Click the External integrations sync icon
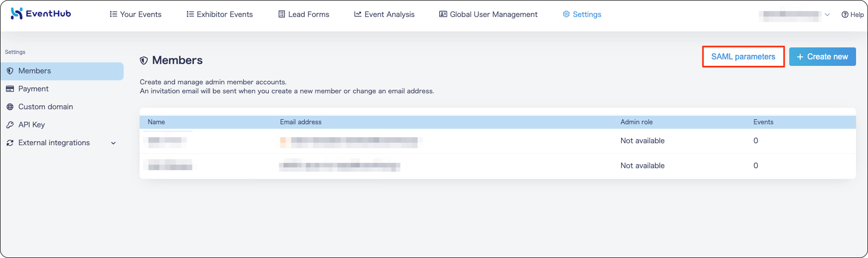 (10, 143)
